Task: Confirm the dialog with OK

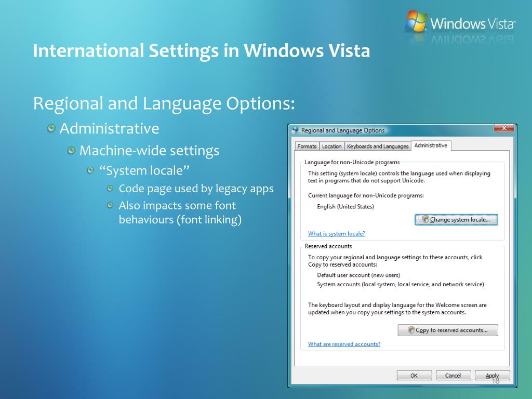Action: pos(414,376)
